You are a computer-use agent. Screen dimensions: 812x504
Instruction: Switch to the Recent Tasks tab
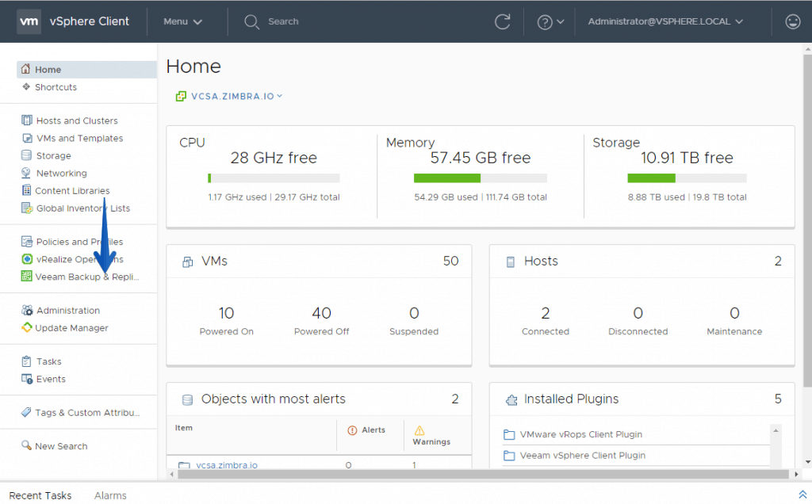pos(40,495)
